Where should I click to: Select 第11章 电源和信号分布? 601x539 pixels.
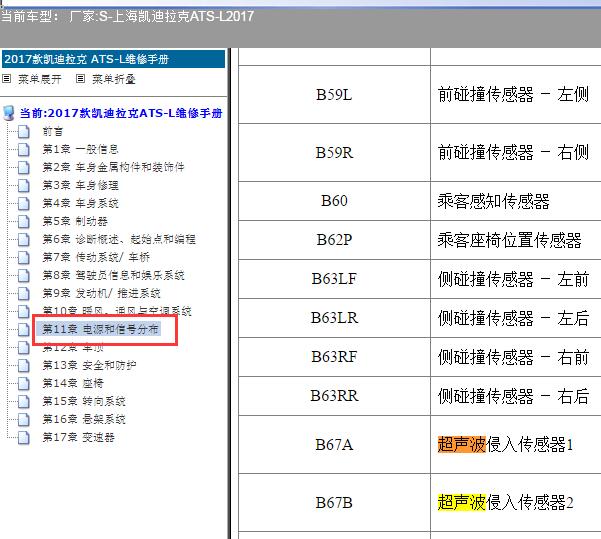tap(100, 329)
